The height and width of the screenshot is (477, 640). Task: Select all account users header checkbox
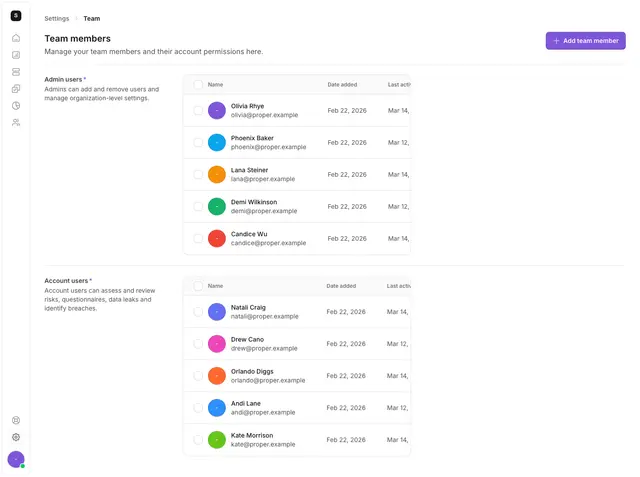coord(198,286)
